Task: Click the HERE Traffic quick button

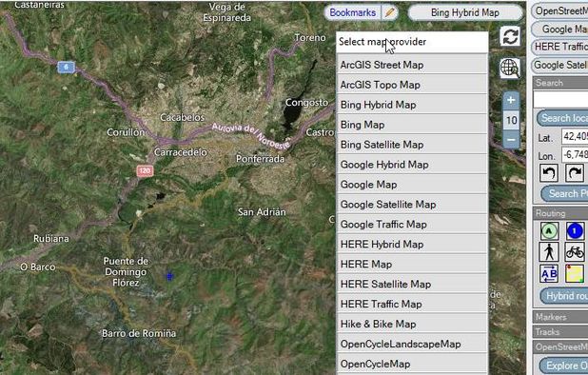Action: pyautogui.click(x=559, y=47)
